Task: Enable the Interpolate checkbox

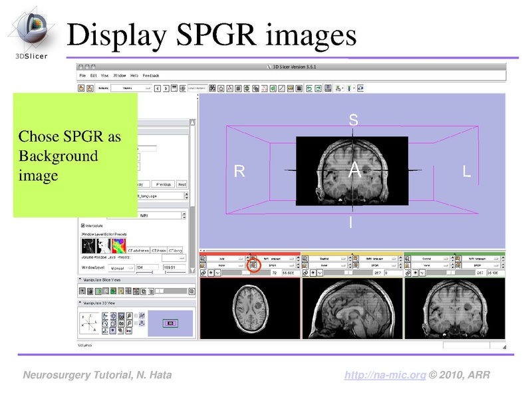Action: (82, 225)
